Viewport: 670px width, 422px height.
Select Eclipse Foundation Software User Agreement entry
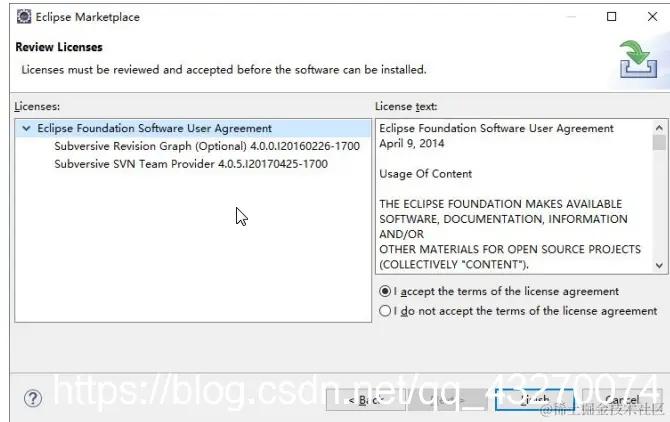[x=154, y=128]
